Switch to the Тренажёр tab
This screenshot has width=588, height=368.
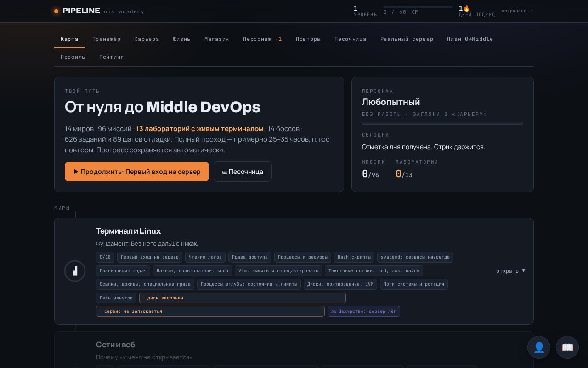point(106,39)
